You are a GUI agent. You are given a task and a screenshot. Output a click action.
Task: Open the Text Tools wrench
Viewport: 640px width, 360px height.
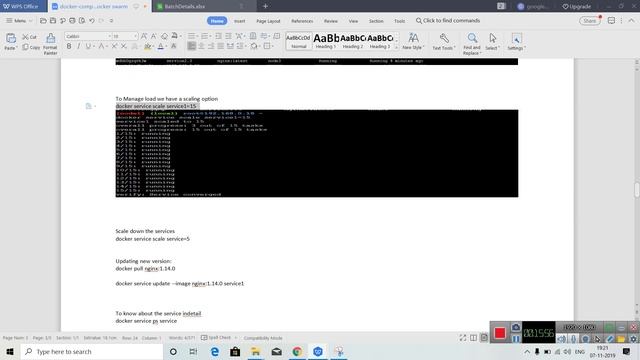point(444,38)
